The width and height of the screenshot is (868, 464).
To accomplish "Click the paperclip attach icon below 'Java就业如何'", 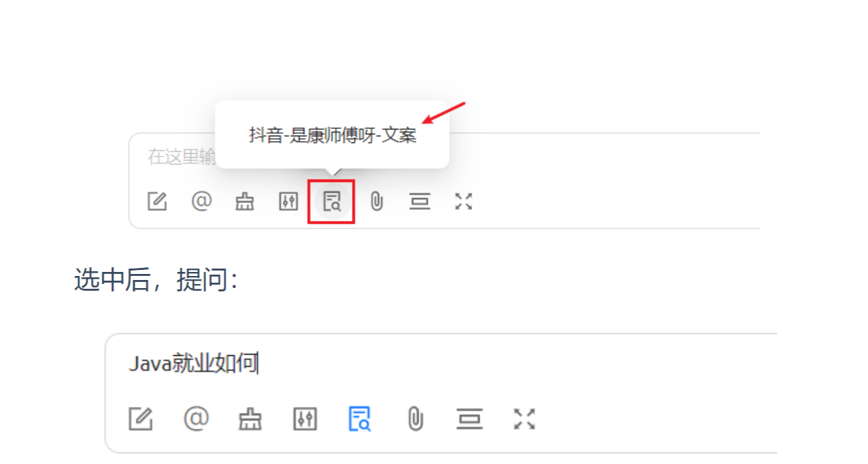I will [x=415, y=420].
